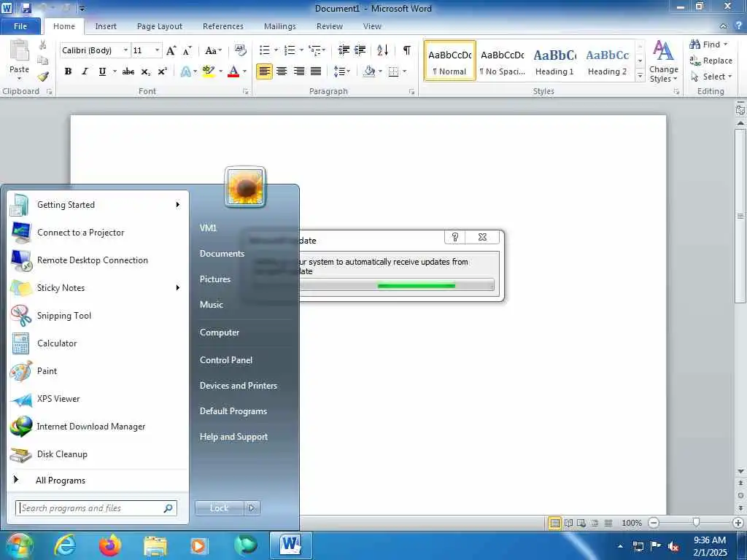
Task: Open the File tab
Action: click(20, 26)
